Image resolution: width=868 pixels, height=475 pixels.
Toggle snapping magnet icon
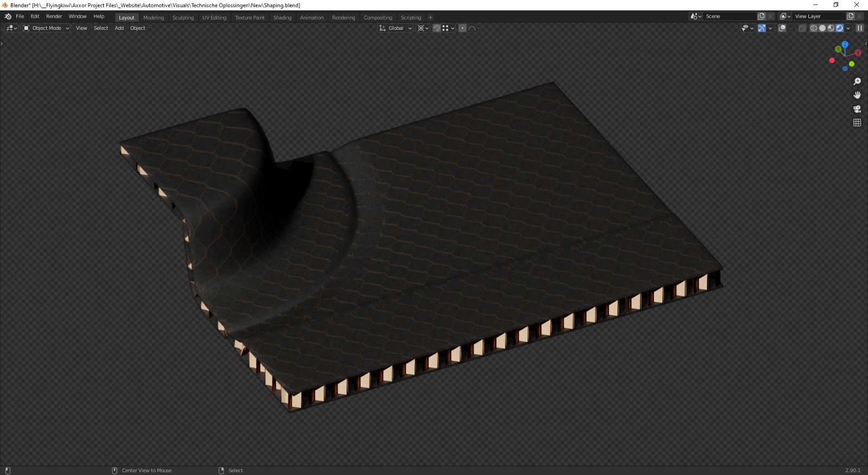[x=437, y=28]
